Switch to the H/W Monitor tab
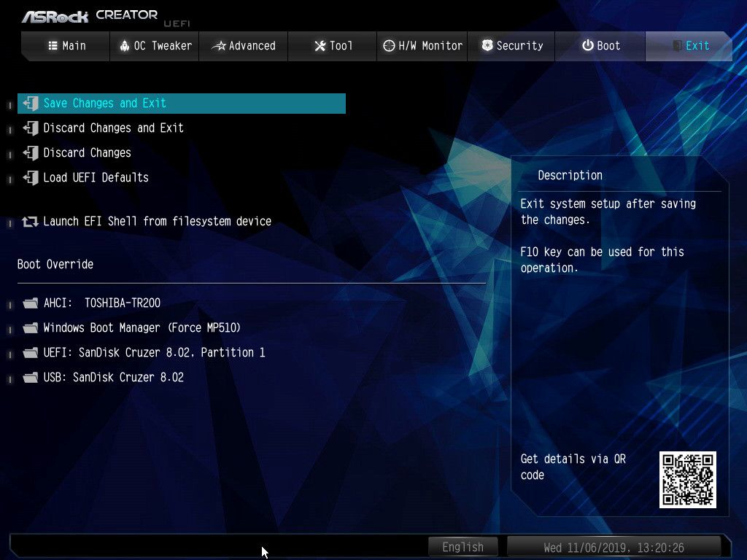Viewport: 747px width, 560px height. pos(422,46)
